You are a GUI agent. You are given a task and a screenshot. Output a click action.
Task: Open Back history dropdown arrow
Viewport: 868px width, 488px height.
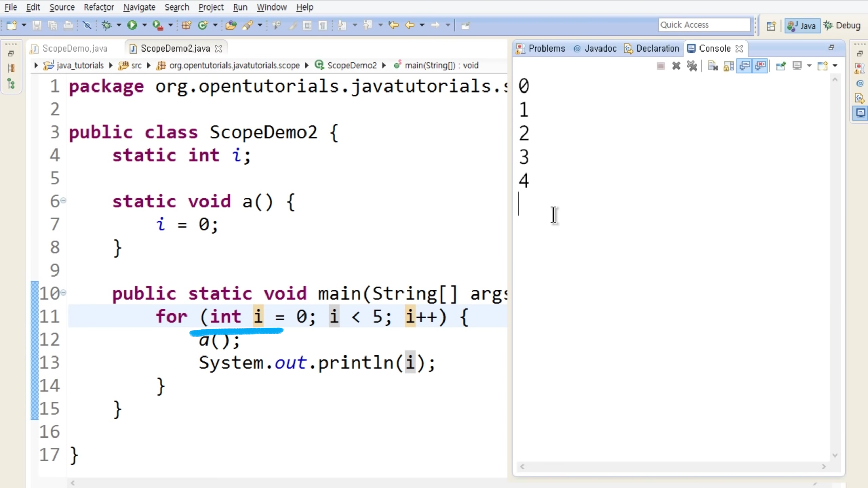click(x=422, y=25)
